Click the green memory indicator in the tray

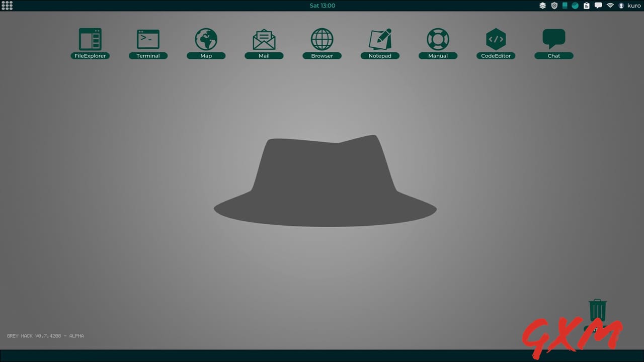565,6
